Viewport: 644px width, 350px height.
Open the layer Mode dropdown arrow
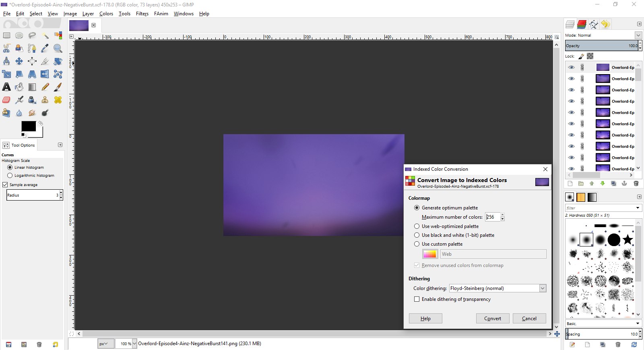pyautogui.click(x=638, y=35)
